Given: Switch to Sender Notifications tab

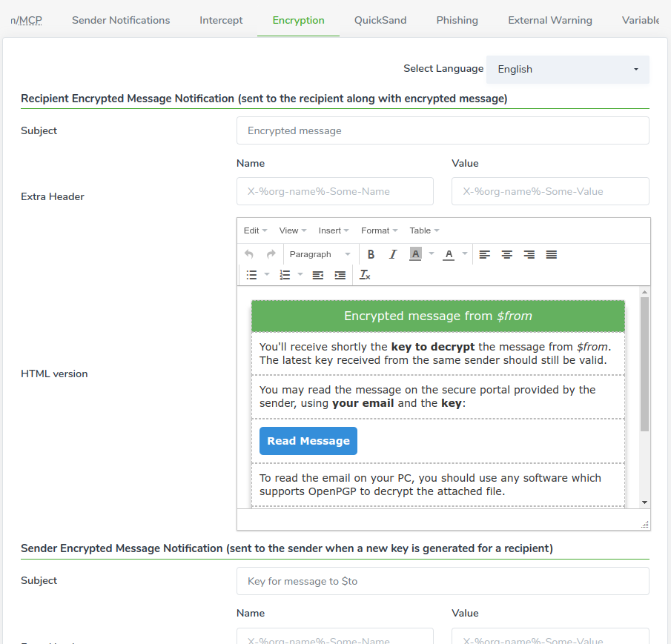Looking at the screenshot, I should (121, 20).
